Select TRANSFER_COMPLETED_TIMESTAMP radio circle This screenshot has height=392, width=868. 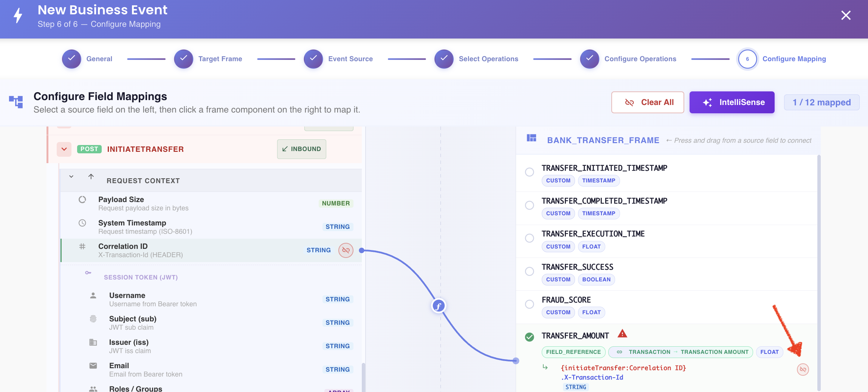tap(529, 205)
